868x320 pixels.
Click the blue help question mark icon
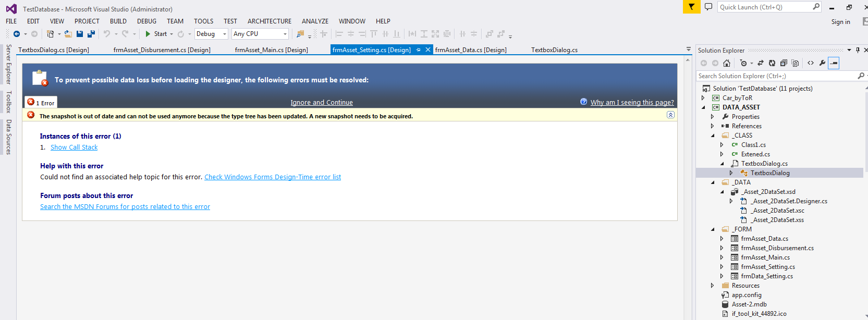(584, 102)
